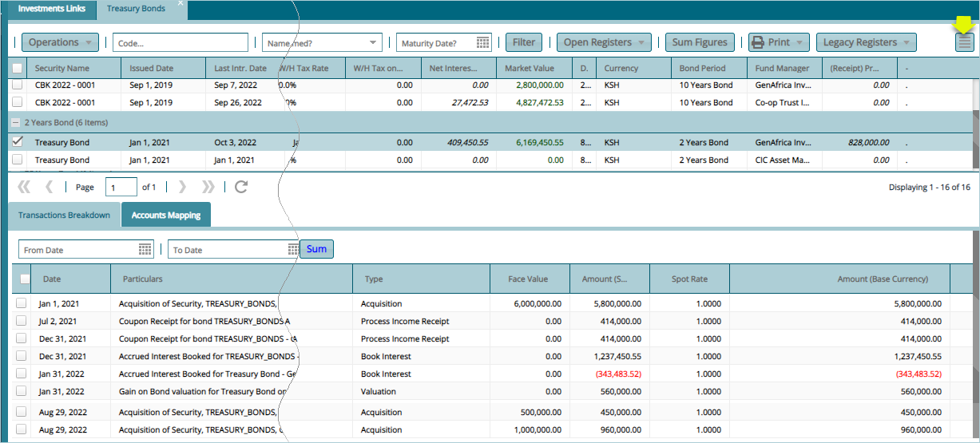Check the Jan 1, 2021 Acquisition transaction
Viewport: 980px width, 443px height.
21,304
